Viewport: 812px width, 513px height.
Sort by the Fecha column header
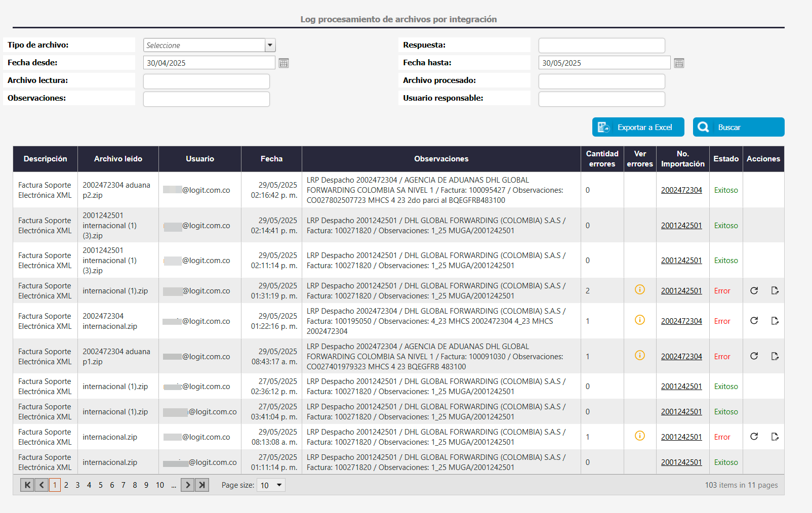[x=271, y=159]
